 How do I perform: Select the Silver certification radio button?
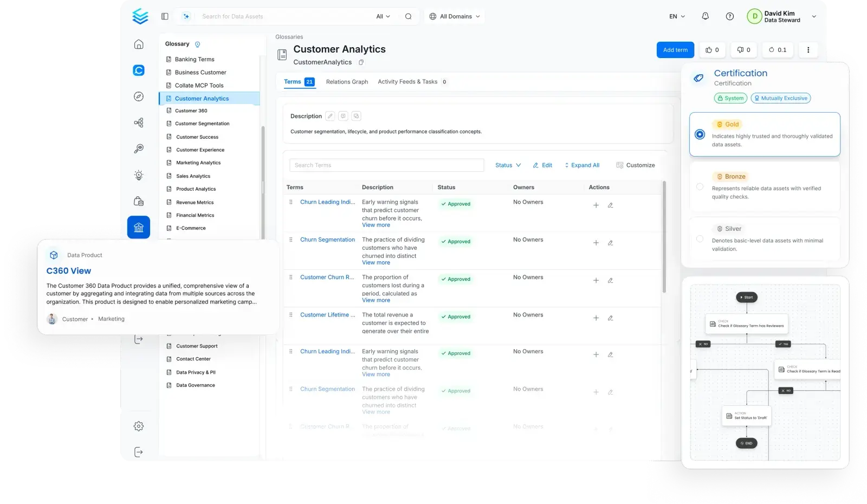click(x=700, y=238)
